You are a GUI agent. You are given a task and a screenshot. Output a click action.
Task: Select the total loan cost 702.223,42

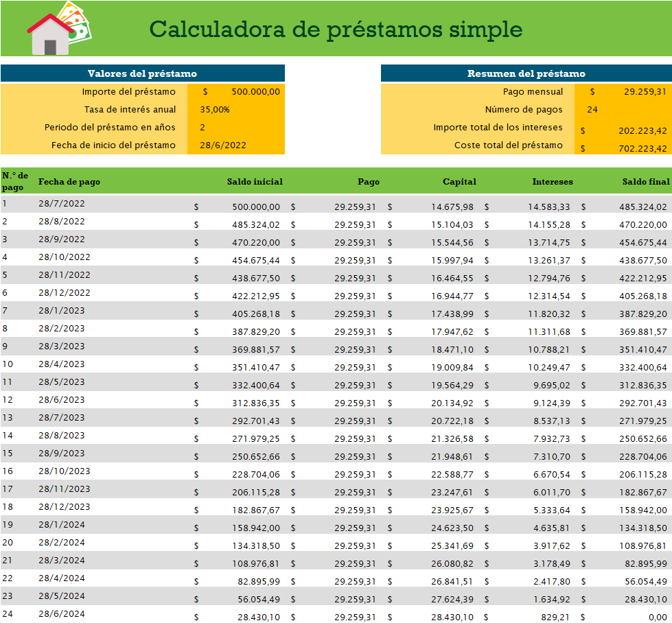(x=642, y=149)
